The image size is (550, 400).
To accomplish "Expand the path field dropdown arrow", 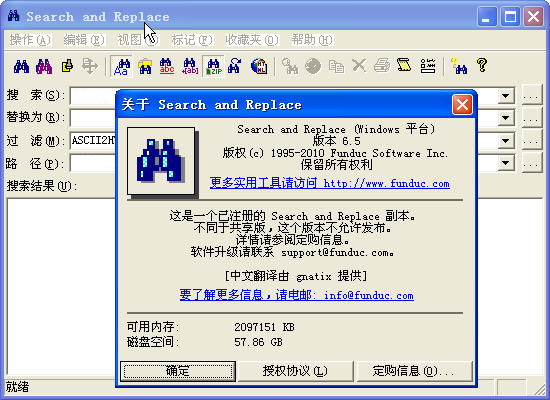I will pyautogui.click(x=506, y=163).
